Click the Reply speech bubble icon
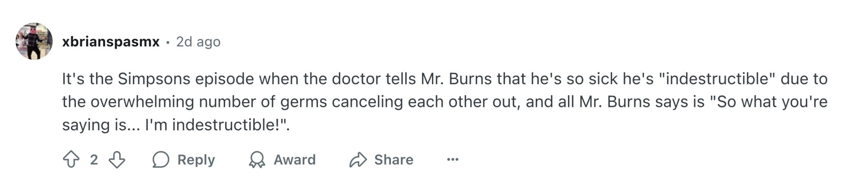 click(161, 159)
